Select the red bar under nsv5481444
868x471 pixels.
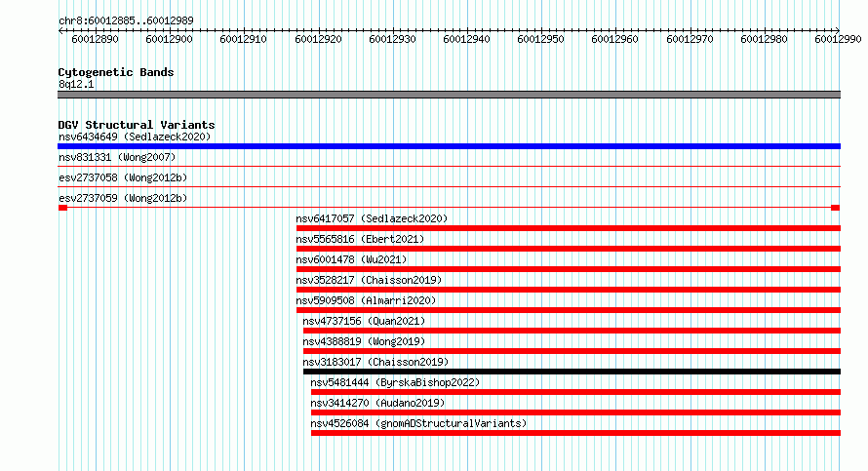coord(575,392)
